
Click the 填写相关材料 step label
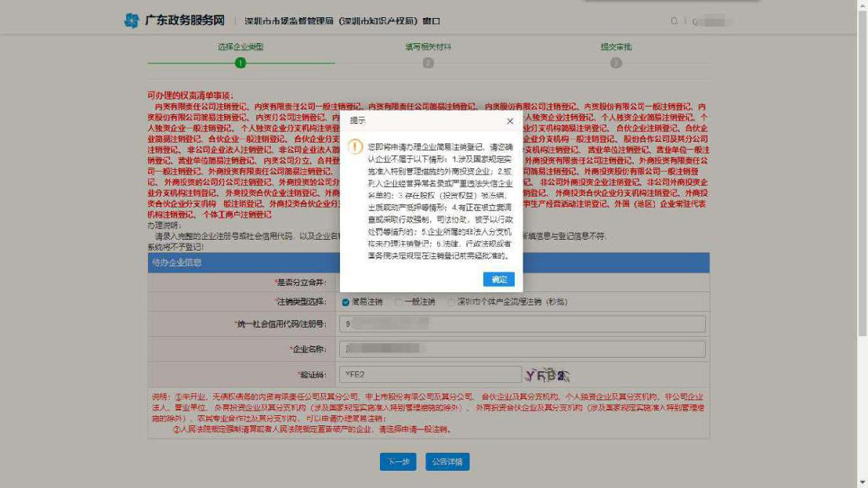[428, 47]
